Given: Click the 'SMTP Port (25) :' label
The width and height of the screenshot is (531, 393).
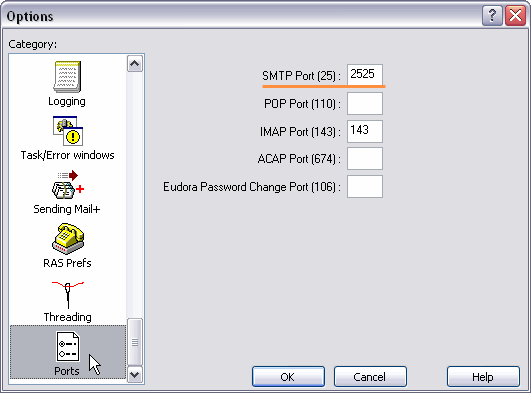Looking at the screenshot, I should 301,76.
